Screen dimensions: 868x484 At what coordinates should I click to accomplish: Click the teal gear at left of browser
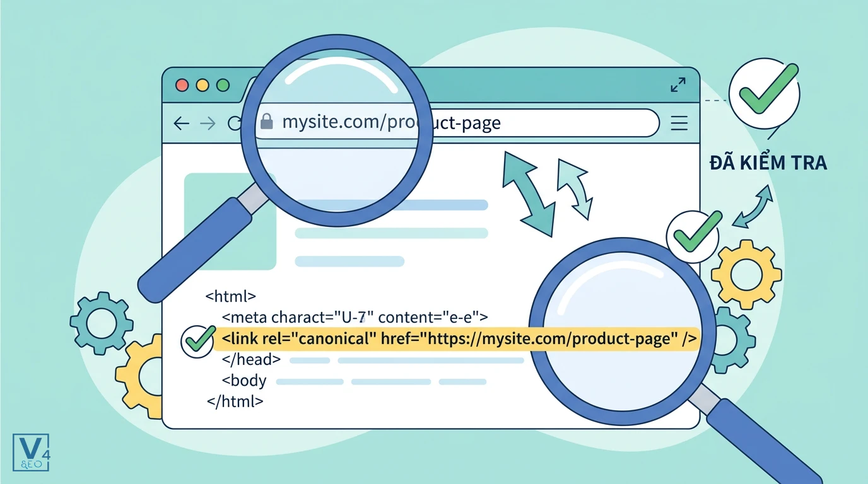point(101,325)
